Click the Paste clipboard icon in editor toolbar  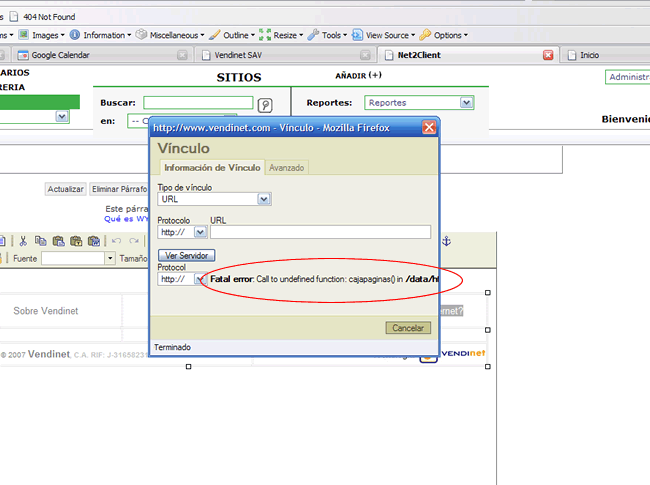click(58, 241)
